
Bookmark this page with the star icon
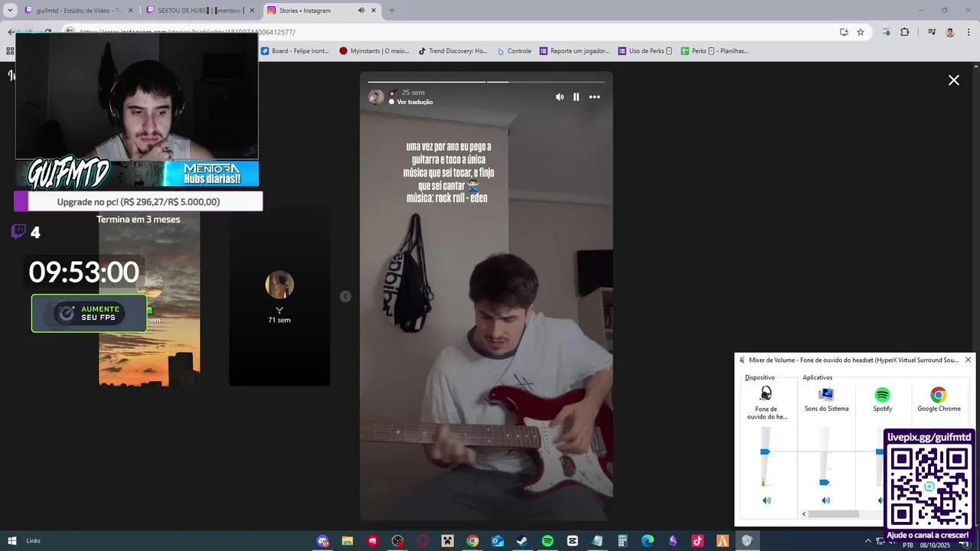(861, 32)
